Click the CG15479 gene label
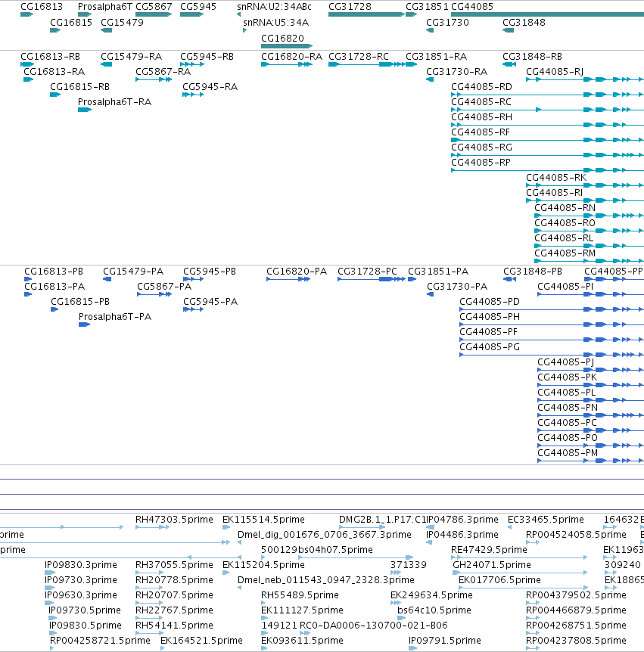This screenshot has width=644, height=652. click(122, 23)
